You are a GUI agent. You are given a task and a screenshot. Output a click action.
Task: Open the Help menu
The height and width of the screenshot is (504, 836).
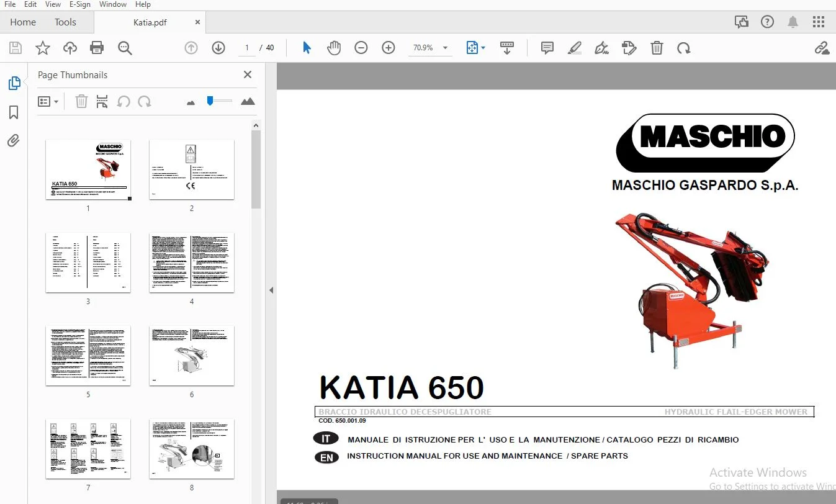pos(143,4)
